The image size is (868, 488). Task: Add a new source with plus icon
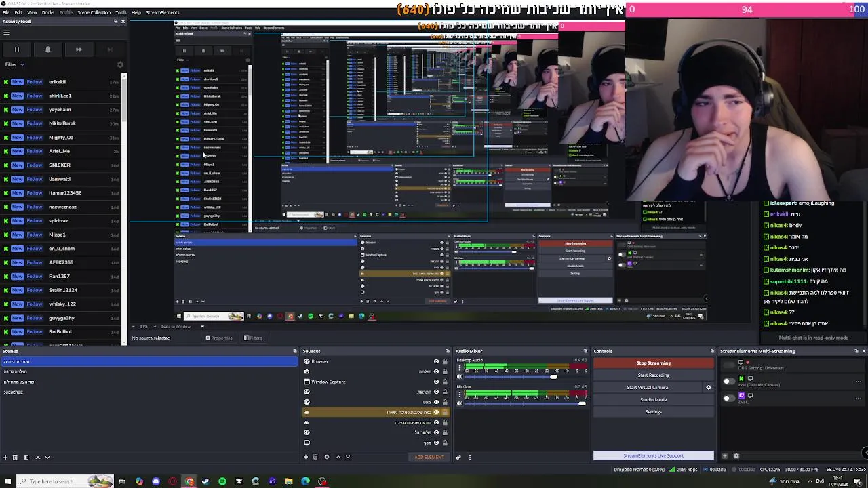306,457
